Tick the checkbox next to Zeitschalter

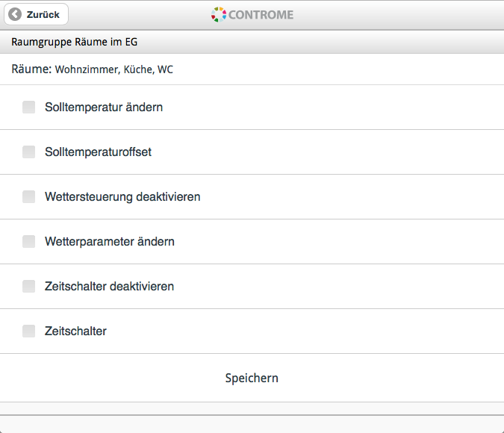click(x=28, y=331)
